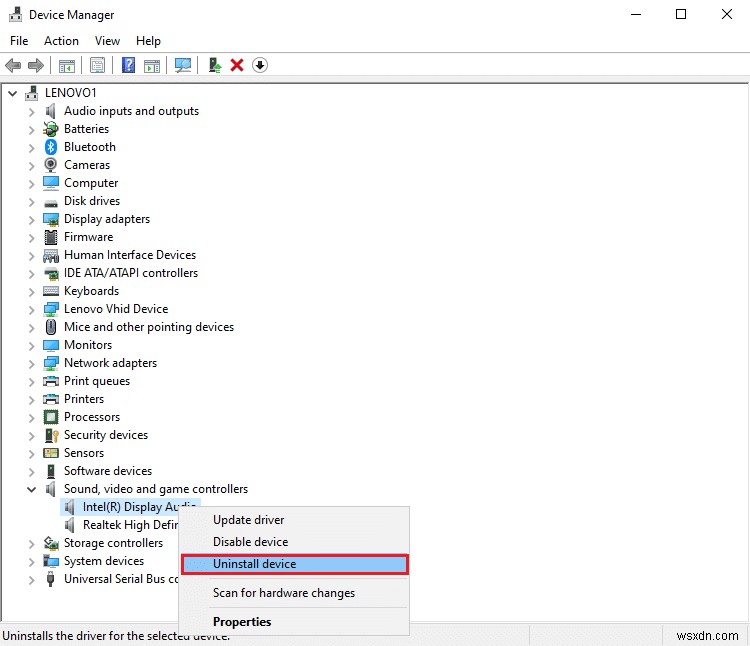Expand the IDE ATA/ATAPI controllers category
Image resolution: width=750 pixels, height=646 pixels.
click(32, 274)
